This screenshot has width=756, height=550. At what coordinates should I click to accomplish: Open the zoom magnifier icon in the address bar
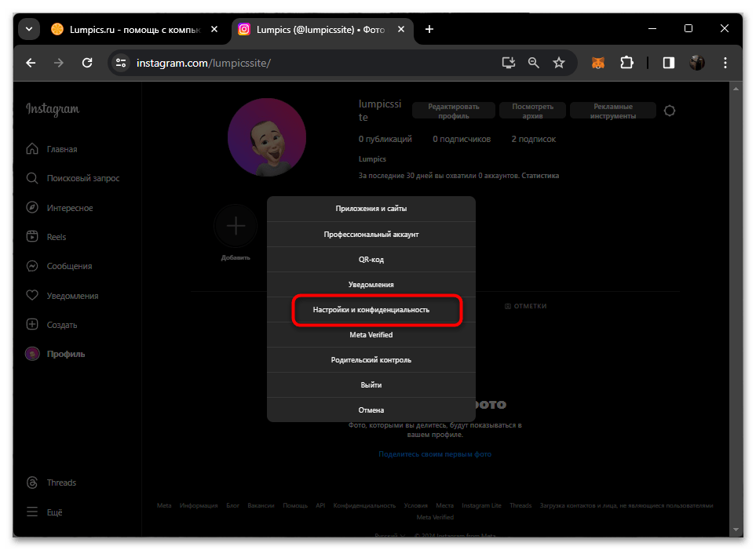pos(533,63)
